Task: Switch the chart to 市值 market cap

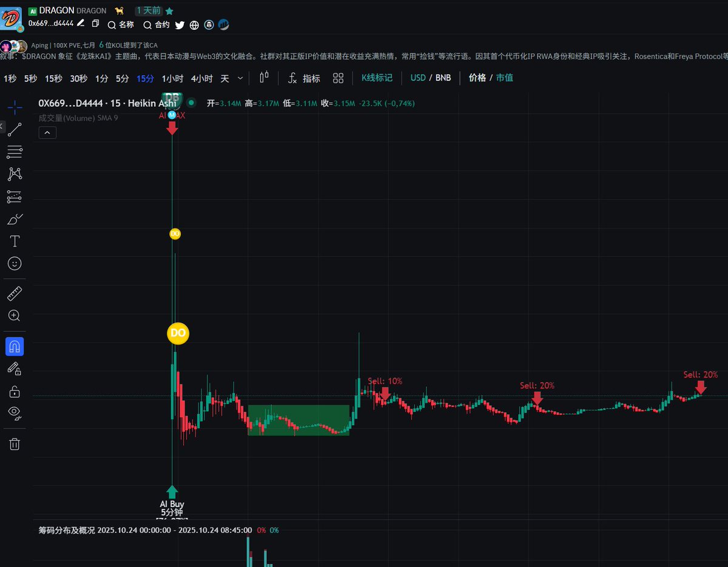Action: pos(505,78)
